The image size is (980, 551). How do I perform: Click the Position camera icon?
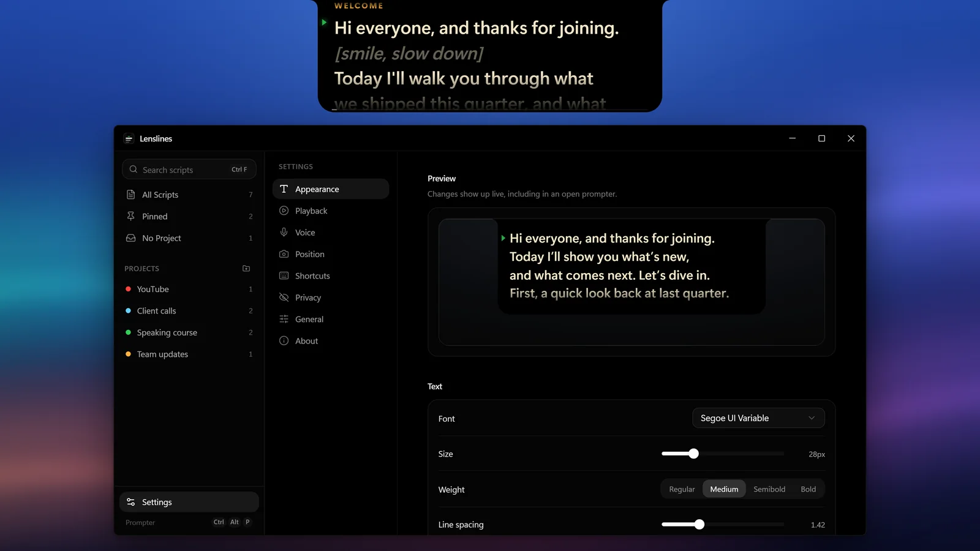click(284, 254)
